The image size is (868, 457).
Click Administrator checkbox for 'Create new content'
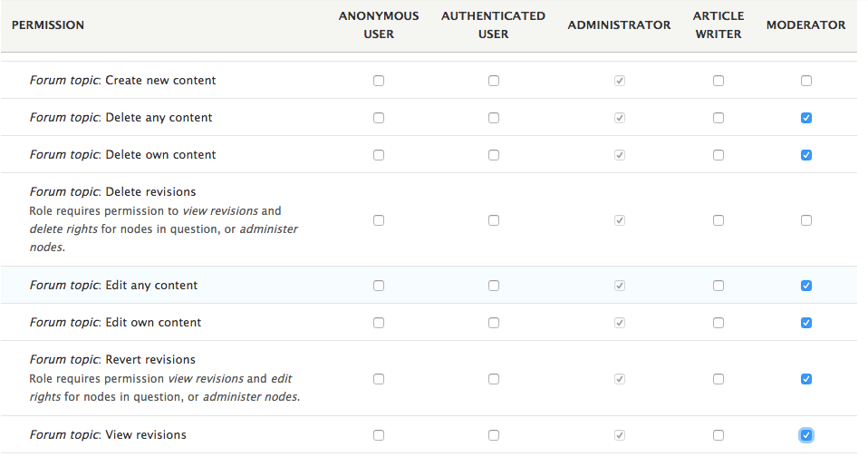point(620,81)
